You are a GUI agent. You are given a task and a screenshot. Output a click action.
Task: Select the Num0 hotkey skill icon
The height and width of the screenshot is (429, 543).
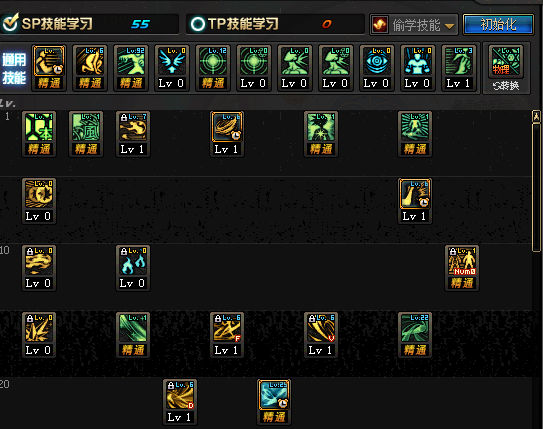[462, 261]
